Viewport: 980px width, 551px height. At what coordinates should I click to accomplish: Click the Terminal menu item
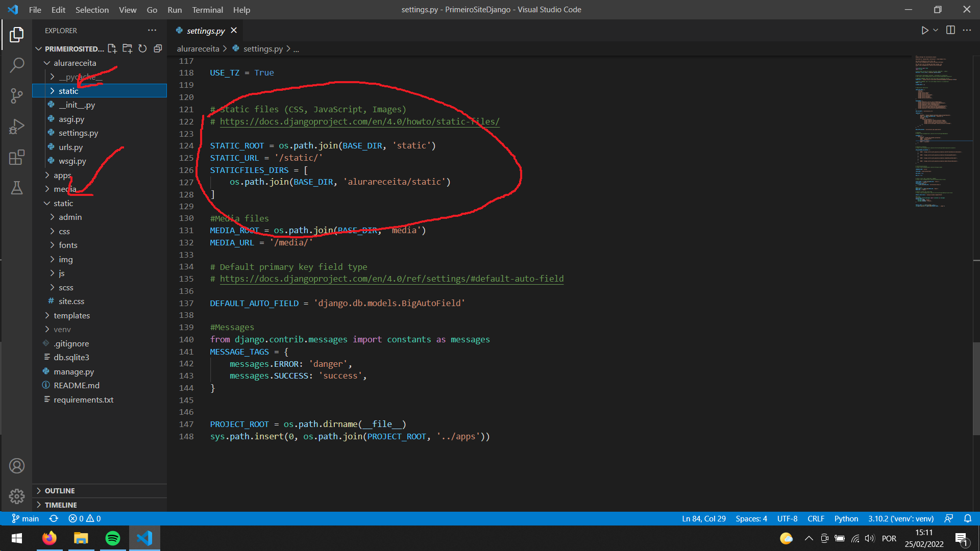(207, 9)
